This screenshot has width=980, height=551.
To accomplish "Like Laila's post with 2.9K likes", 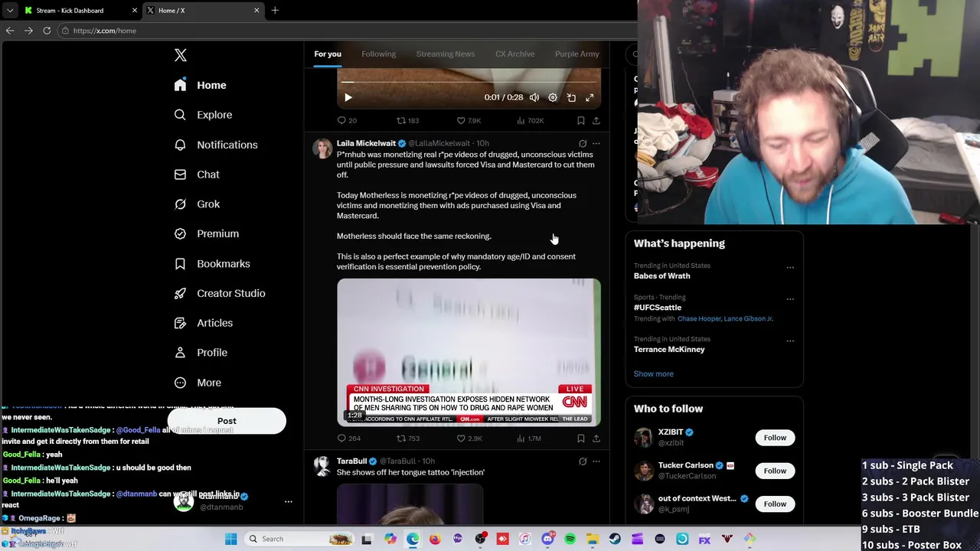I will point(469,439).
